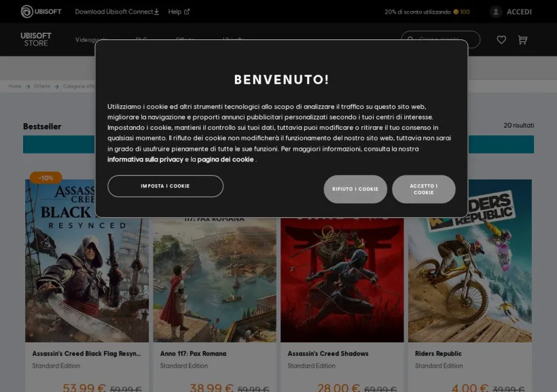Click Anno 117: Pax Romana title
This screenshot has height=392, width=557.
[193, 354]
